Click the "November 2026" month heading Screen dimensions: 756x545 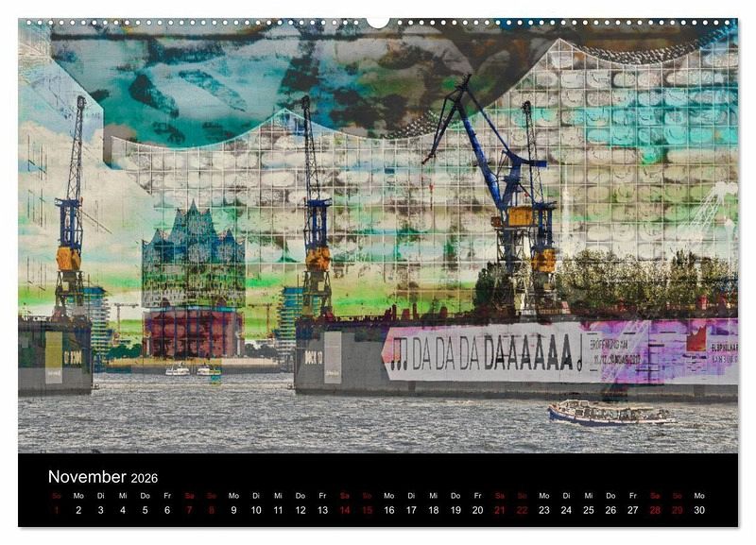click(103, 477)
